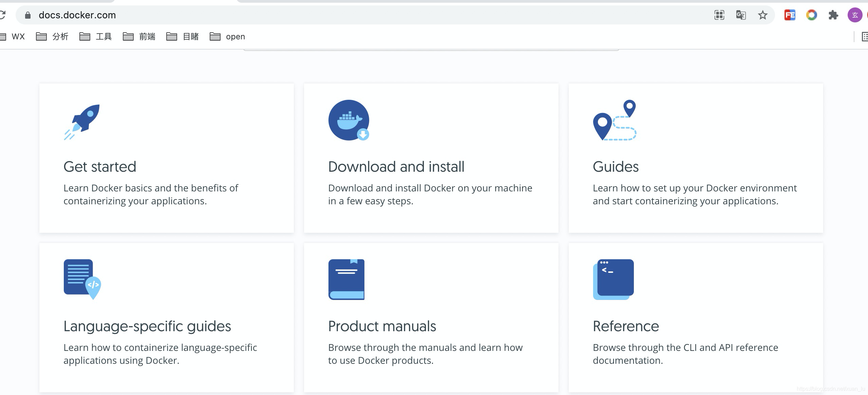This screenshot has width=868, height=395.
Task: Click the Guides map pins icon
Action: [x=615, y=120]
